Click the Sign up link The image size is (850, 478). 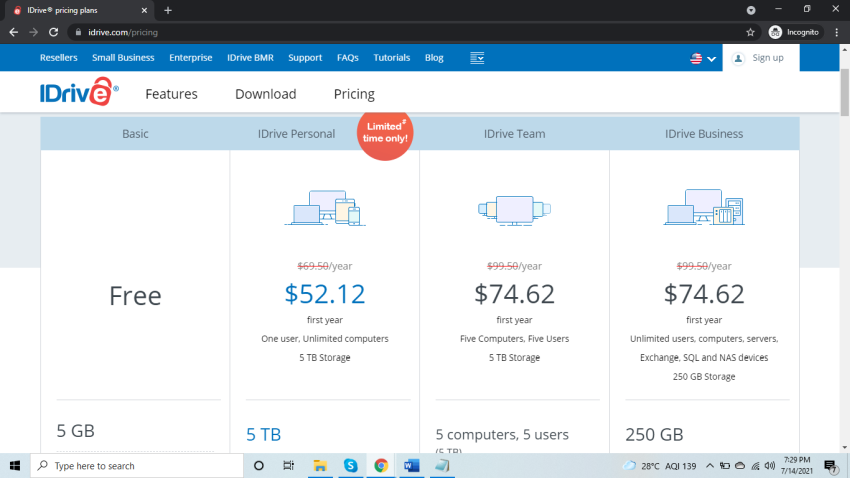(x=768, y=57)
